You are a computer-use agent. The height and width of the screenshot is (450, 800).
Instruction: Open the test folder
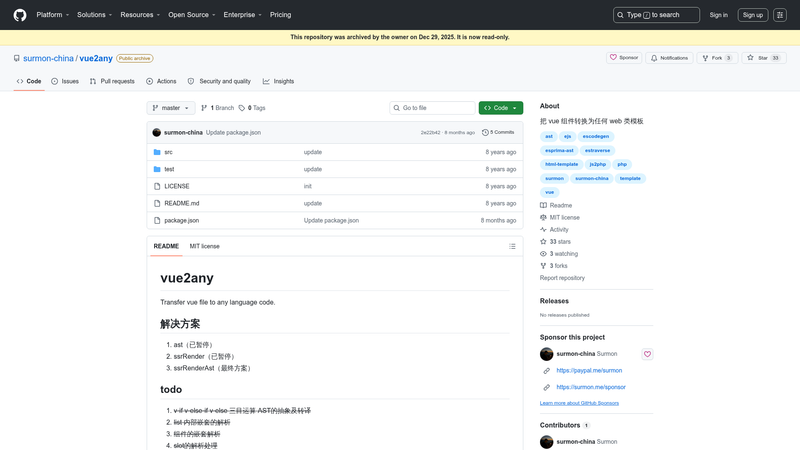169,169
